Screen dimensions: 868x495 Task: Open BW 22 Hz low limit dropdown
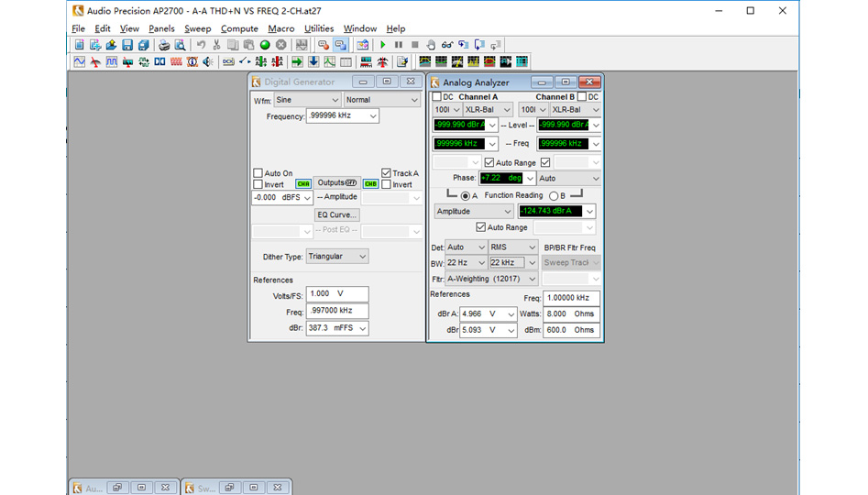point(467,262)
